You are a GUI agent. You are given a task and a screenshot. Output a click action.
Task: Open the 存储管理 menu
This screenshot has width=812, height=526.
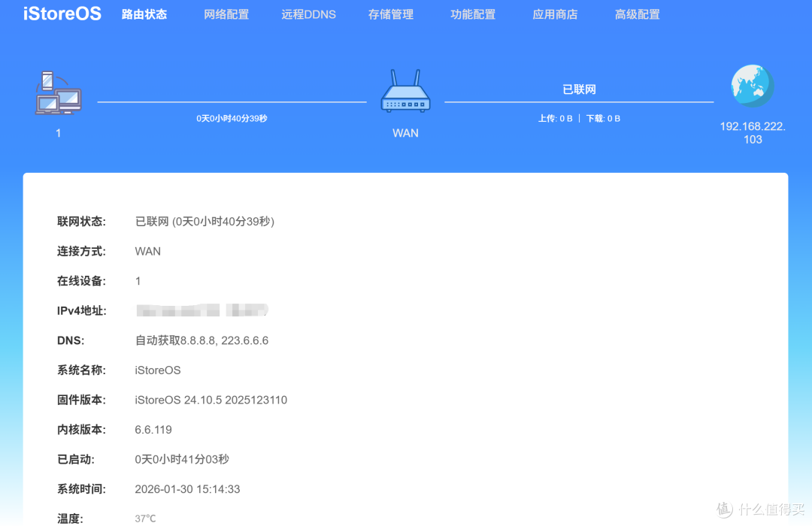[391, 14]
